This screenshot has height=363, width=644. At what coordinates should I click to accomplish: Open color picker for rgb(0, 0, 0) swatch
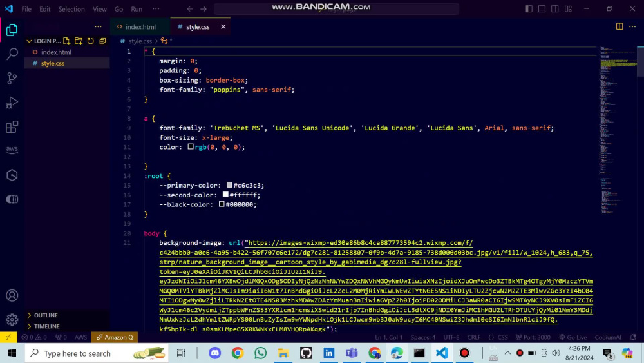click(191, 147)
